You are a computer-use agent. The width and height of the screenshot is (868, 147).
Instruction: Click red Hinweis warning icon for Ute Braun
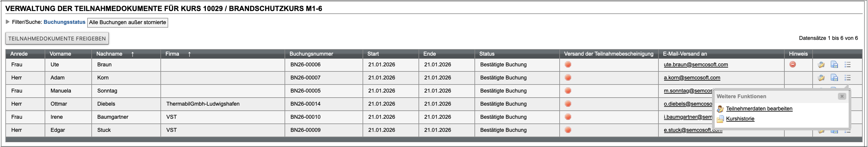click(x=792, y=64)
